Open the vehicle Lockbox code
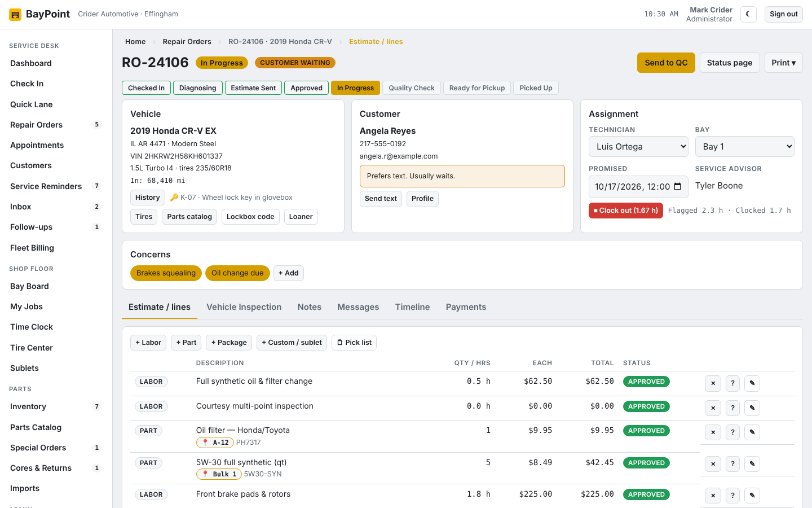The image size is (812, 508). (250, 217)
